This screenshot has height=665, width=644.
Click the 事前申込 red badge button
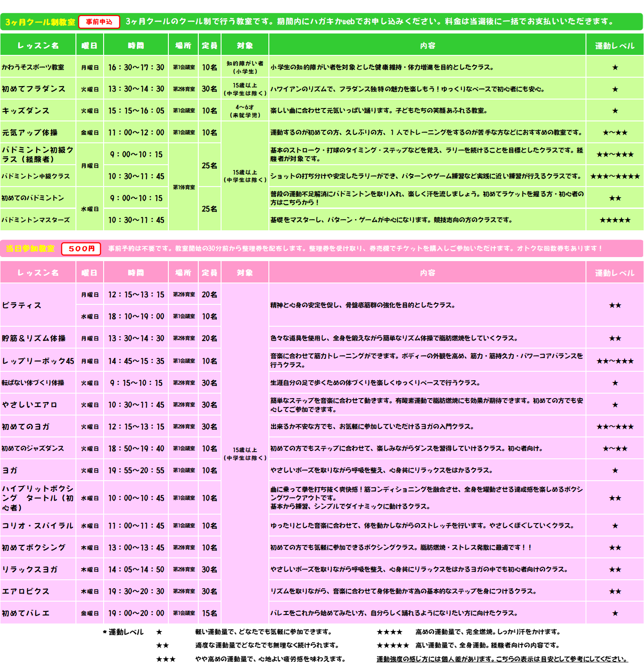click(99, 22)
